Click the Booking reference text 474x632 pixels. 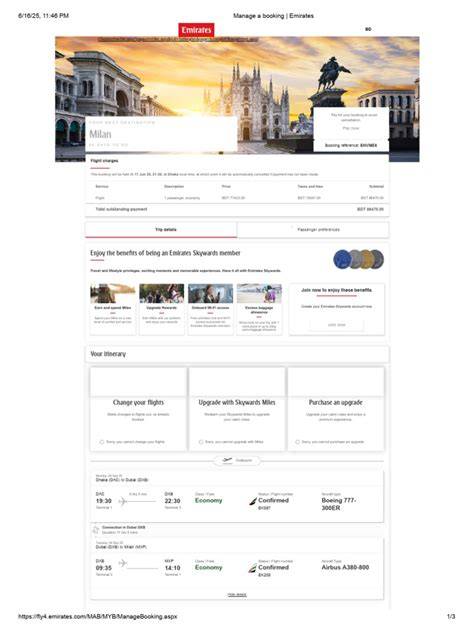coord(351,145)
